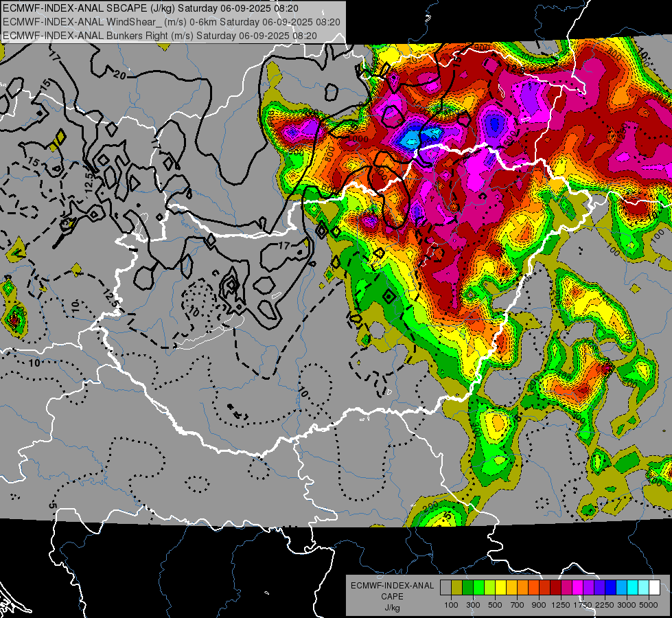Click the CAPE label in the legend box
The image size is (672, 618).
tap(392, 597)
